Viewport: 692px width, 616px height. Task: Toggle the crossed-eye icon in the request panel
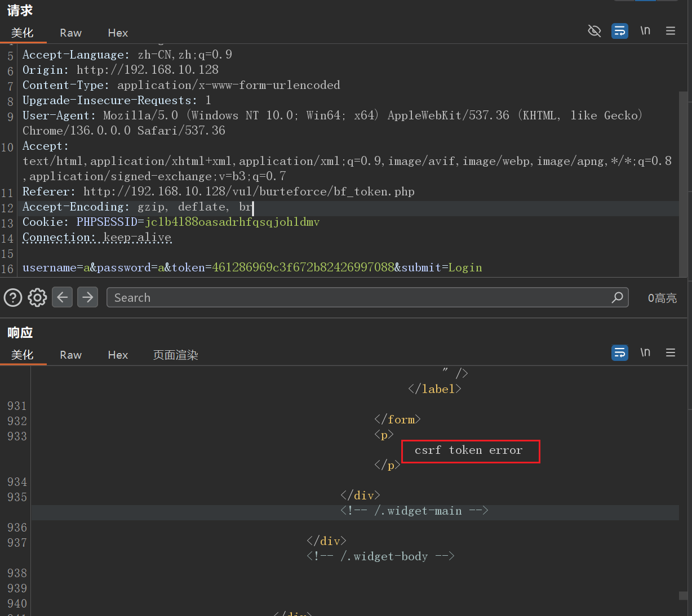tap(594, 31)
